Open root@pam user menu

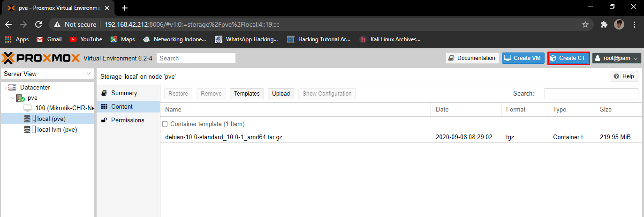click(x=616, y=58)
